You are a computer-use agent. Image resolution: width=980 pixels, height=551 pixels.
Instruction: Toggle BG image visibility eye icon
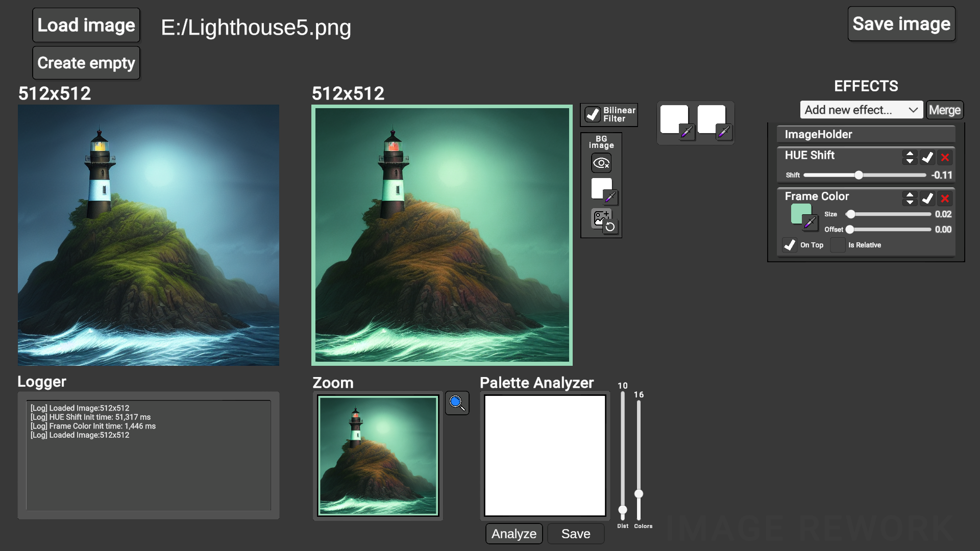pos(601,163)
